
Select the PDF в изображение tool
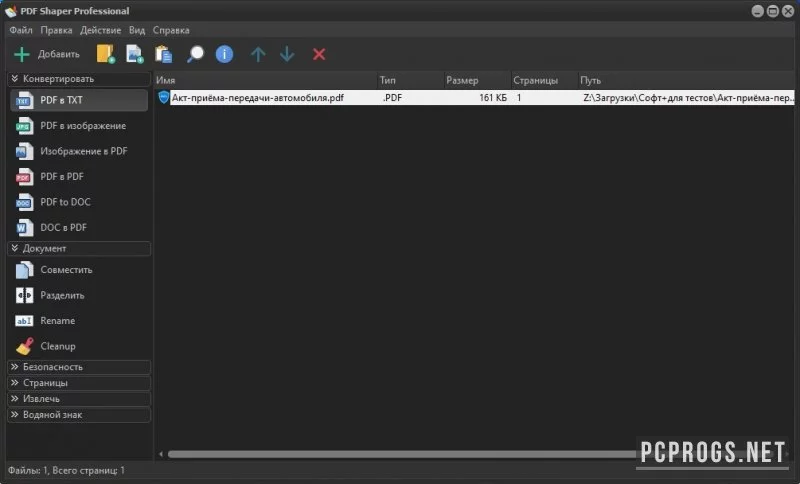pos(79,125)
